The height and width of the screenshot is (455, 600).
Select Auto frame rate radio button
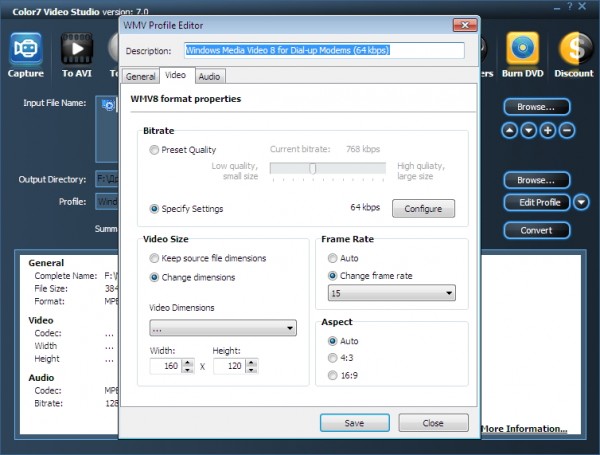pos(332,258)
